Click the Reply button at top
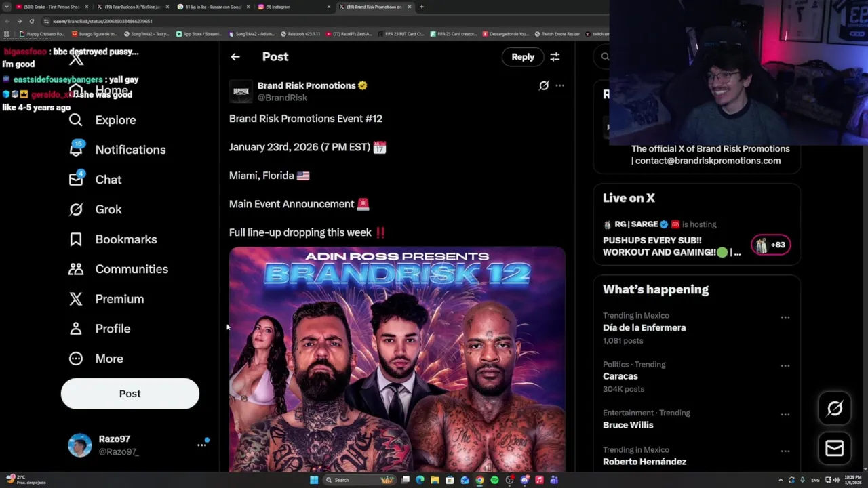 coord(523,57)
